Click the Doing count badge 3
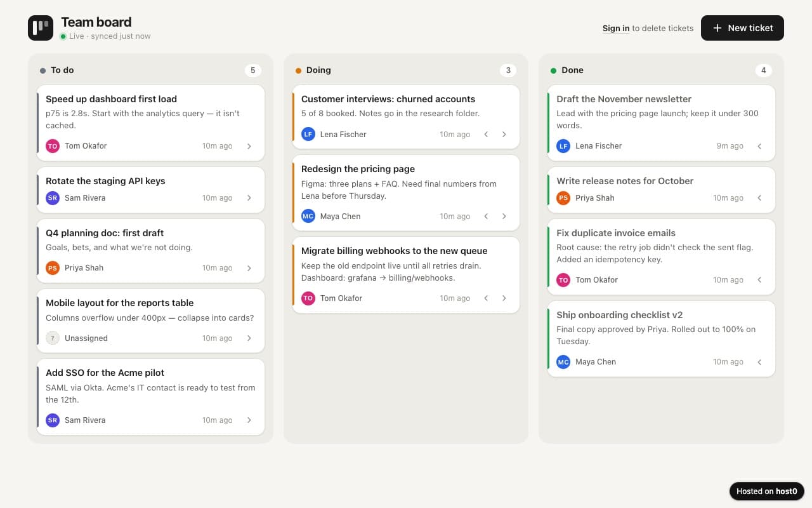The height and width of the screenshot is (508, 812). 508,70
